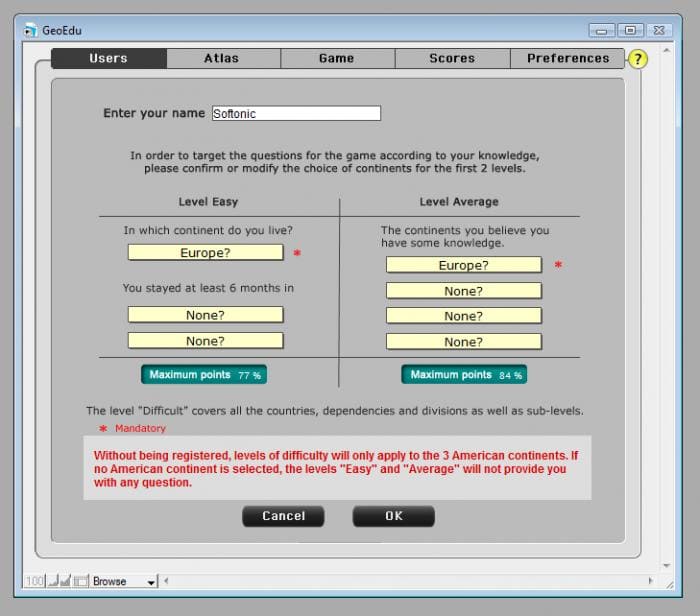Switch to the Atlas tab

click(x=224, y=58)
